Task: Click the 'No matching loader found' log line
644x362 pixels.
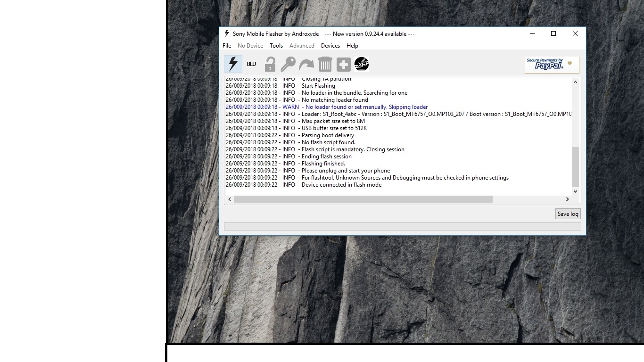Action: coord(297,100)
